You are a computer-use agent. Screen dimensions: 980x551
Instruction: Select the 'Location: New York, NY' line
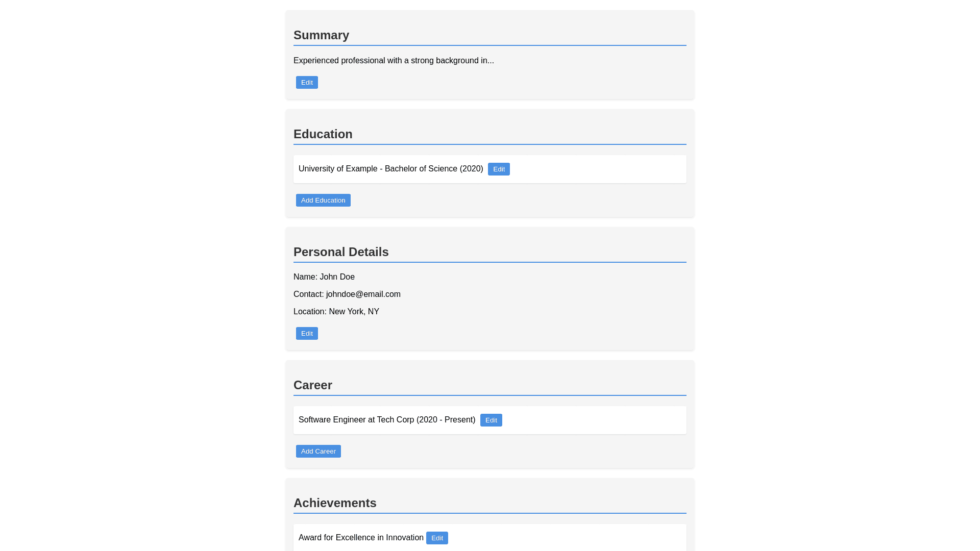(336, 312)
